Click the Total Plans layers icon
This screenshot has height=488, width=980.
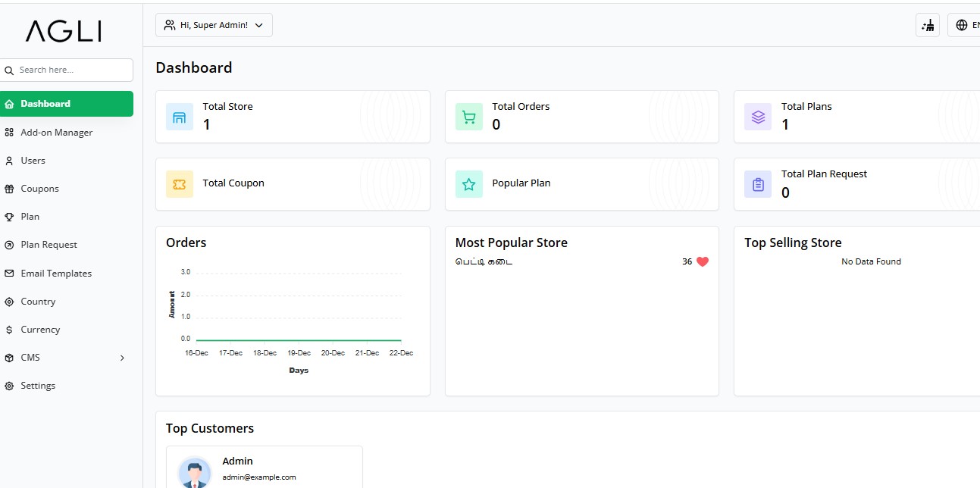point(758,117)
